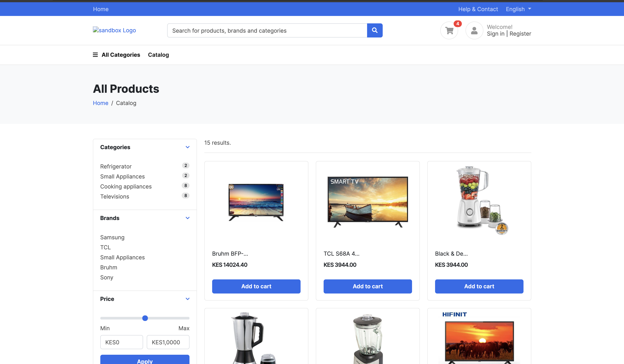This screenshot has height=364, width=624.
Task: Click the count badge 8 beside Televisions
Action: (x=186, y=196)
